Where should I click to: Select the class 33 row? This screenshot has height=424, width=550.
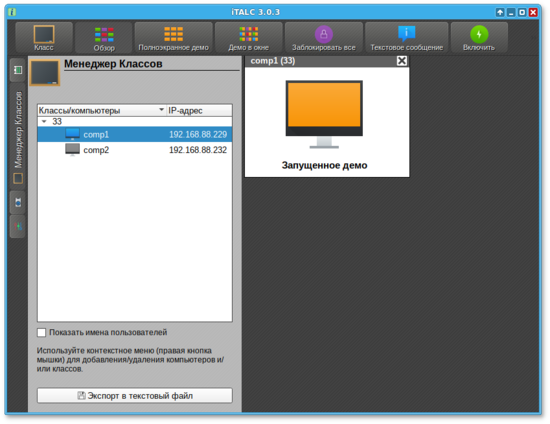tap(135, 121)
